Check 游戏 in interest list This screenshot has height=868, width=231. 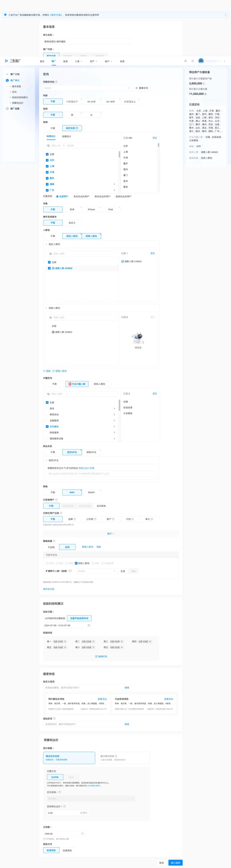tap(47, 409)
